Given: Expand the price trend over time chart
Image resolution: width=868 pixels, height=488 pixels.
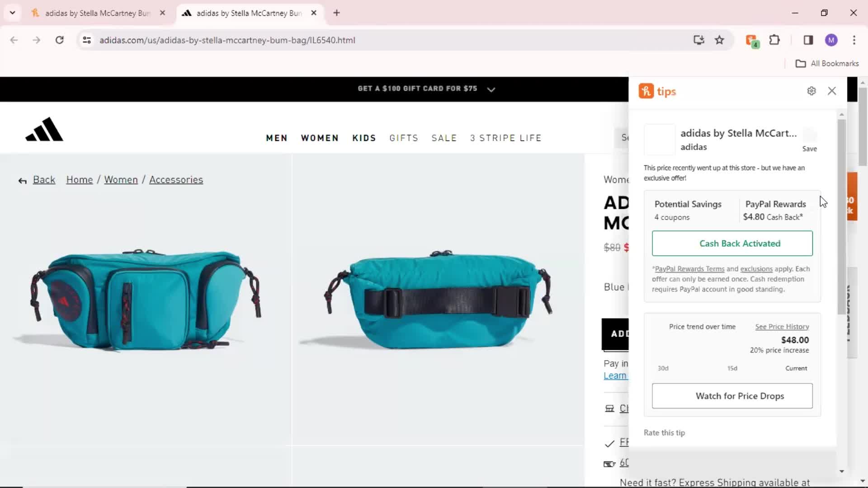Looking at the screenshot, I should click(x=782, y=326).
